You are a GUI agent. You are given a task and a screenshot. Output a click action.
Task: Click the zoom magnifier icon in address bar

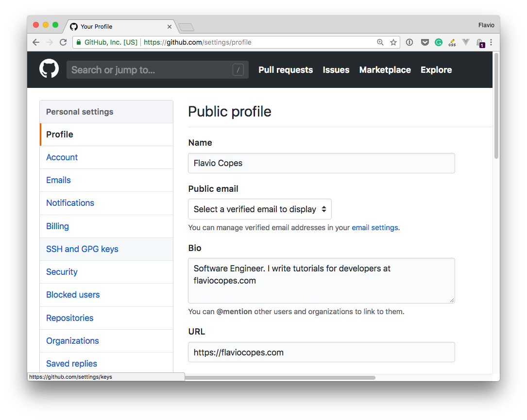tap(380, 42)
